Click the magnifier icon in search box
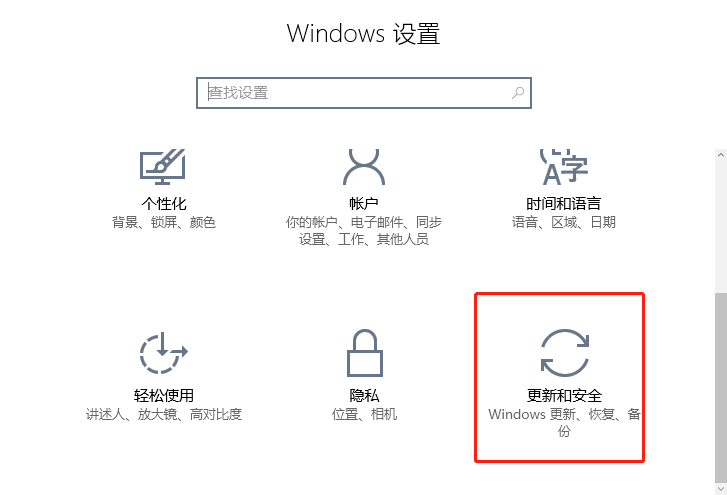Viewport: 727px width, 495px height. (518, 93)
